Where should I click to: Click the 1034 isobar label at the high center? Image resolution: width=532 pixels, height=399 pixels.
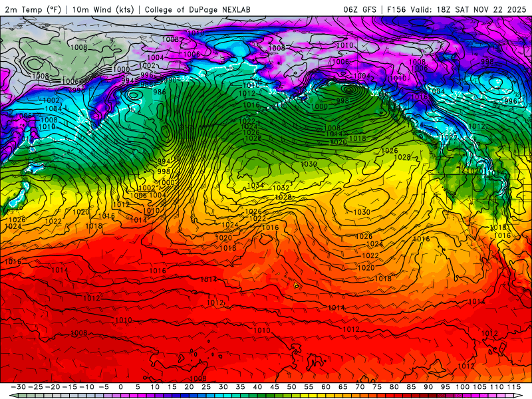tap(255, 185)
